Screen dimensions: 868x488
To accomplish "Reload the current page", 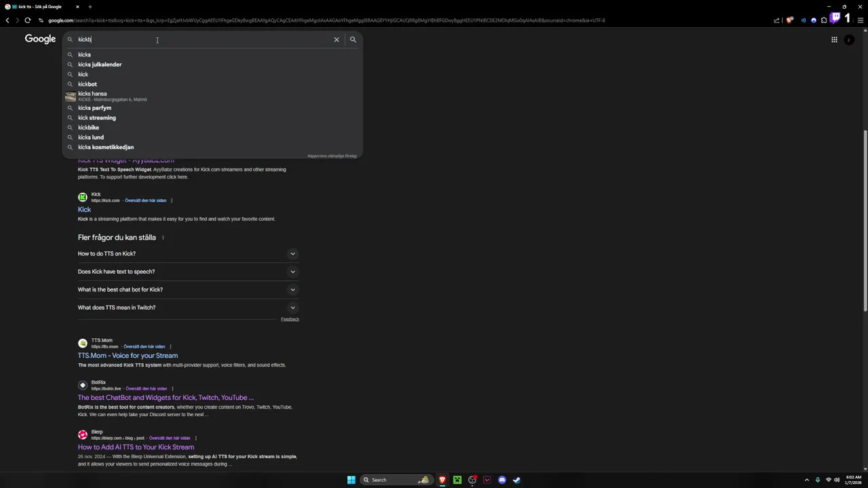I will 27,20.
